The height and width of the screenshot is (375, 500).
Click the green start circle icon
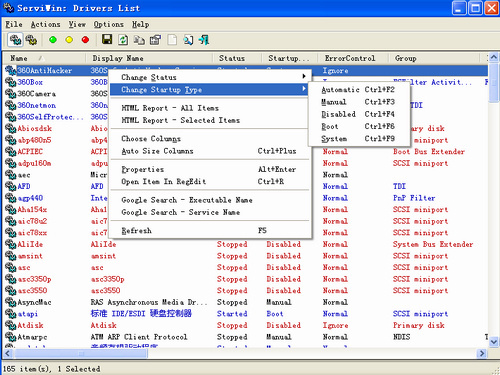point(53,40)
